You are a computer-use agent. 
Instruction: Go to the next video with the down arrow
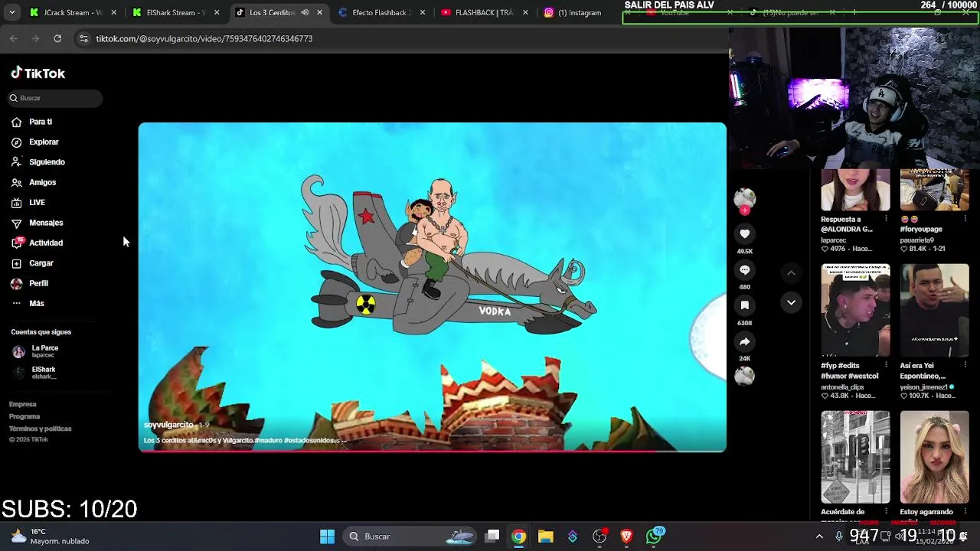point(791,302)
